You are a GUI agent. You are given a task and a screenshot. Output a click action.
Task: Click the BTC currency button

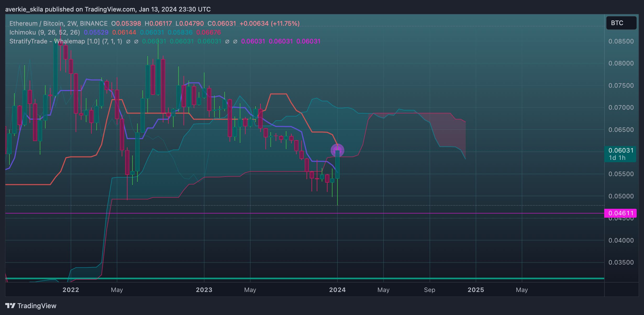621,23
